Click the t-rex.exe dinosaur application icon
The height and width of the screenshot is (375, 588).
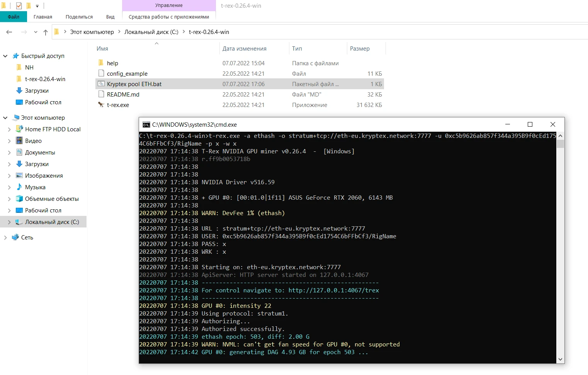tap(101, 105)
